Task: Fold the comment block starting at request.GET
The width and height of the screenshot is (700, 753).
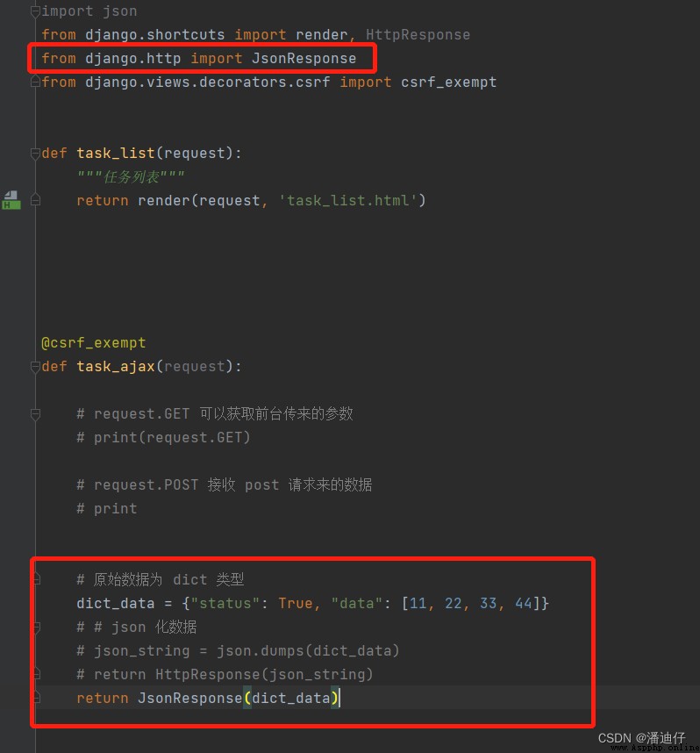Action: click(x=35, y=413)
